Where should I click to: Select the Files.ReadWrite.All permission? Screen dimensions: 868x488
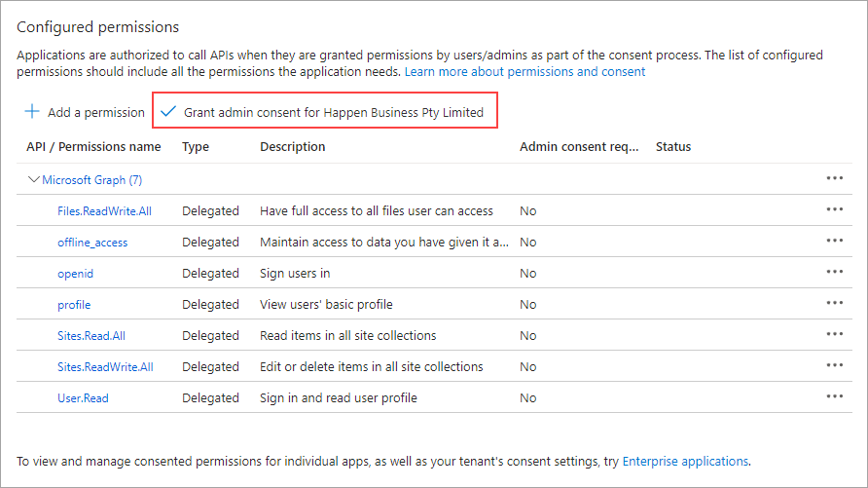click(104, 210)
